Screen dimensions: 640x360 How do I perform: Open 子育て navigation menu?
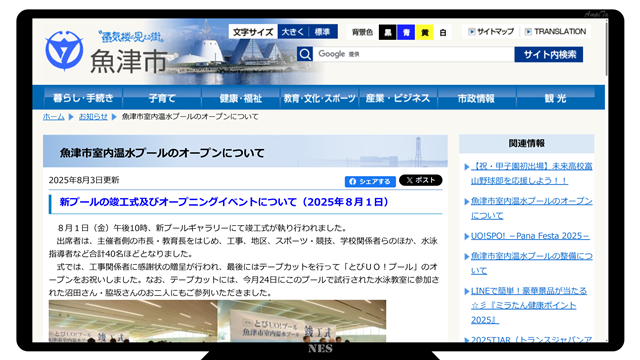pos(162,98)
